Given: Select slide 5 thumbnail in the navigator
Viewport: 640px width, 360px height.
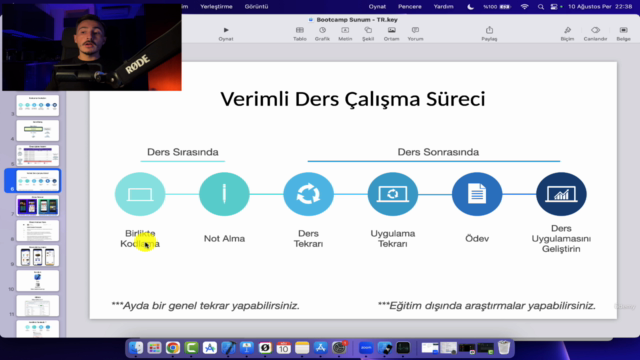Looking at the screenshot, I should pyautogui.click(x=38, y=156).
